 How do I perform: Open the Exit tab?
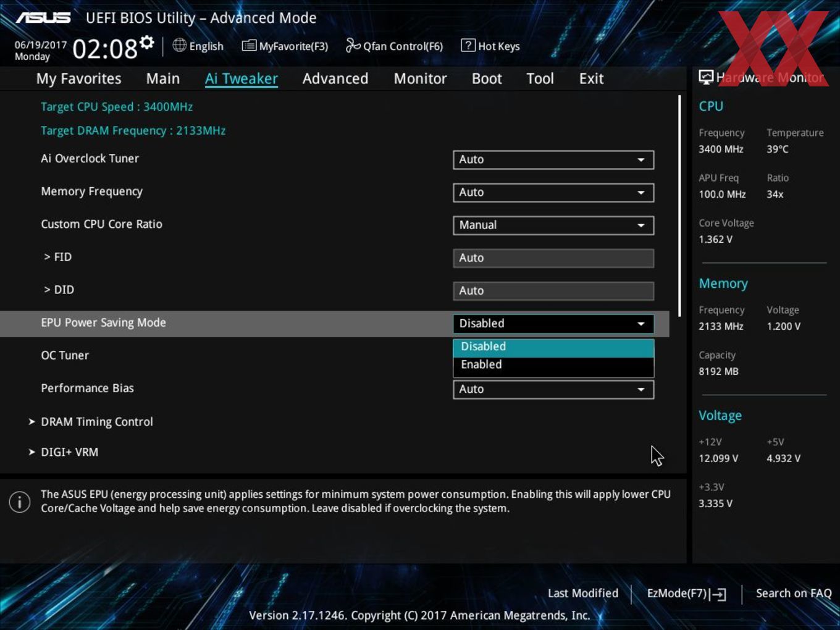pos(591,78)
